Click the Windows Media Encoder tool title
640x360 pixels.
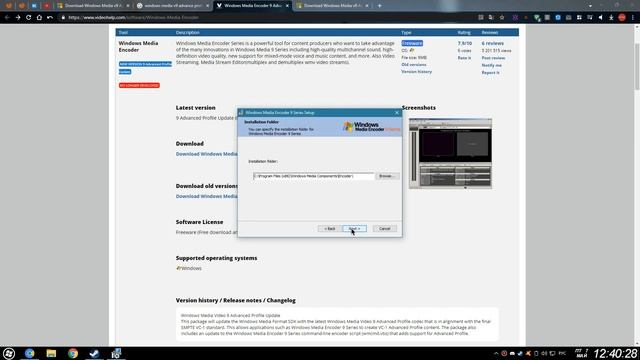coord(138,47)
